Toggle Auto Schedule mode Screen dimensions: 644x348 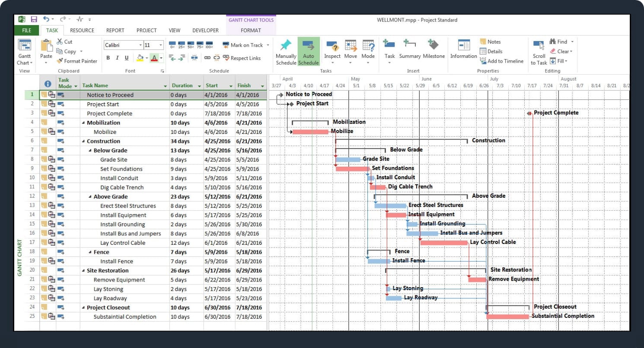(x=309, y=46)
